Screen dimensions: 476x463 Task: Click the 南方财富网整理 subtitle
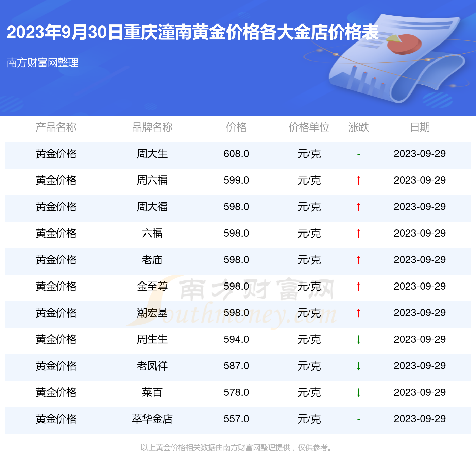pyautogui.click(x=42, y=63)
